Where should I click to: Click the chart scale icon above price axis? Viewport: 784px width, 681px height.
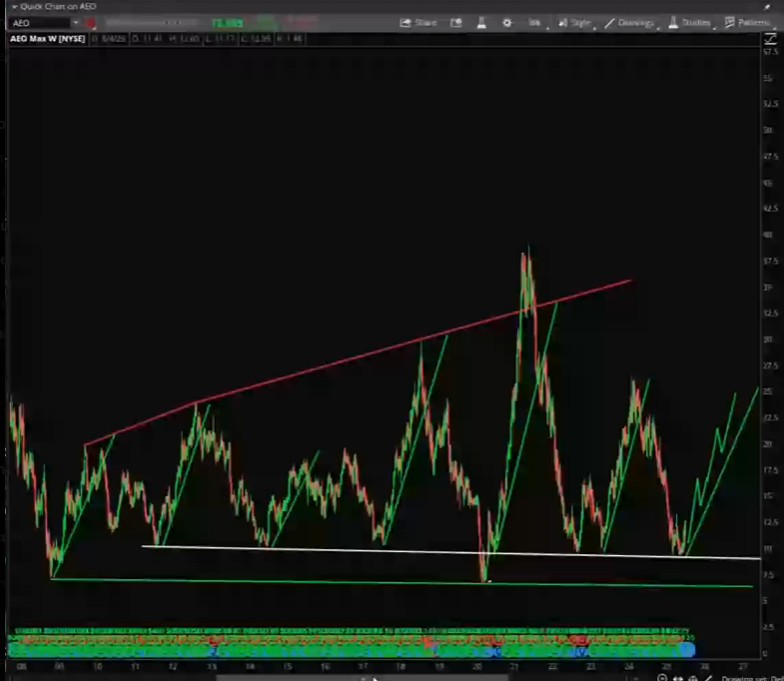point(769,39)
